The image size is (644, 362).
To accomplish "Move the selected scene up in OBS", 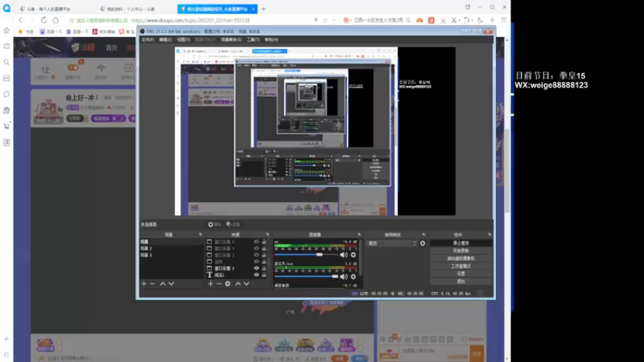I will [x=163, y=284].
